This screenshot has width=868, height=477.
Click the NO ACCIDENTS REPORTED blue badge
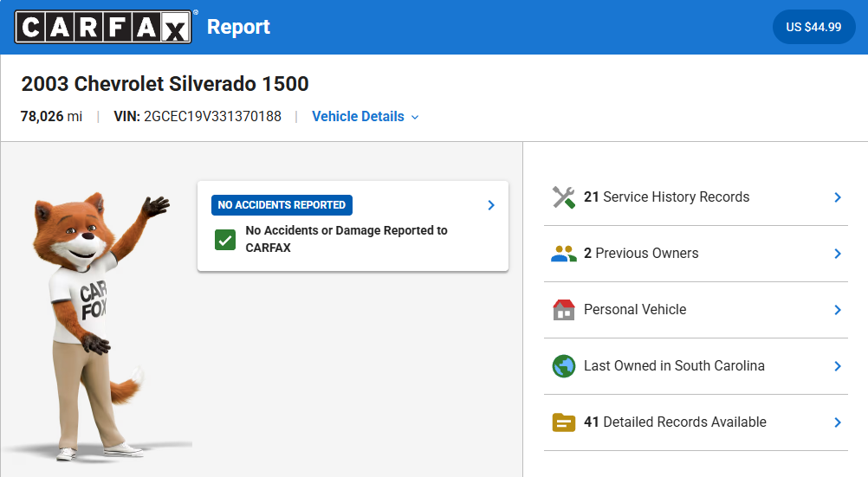click(x=282, y=205)
